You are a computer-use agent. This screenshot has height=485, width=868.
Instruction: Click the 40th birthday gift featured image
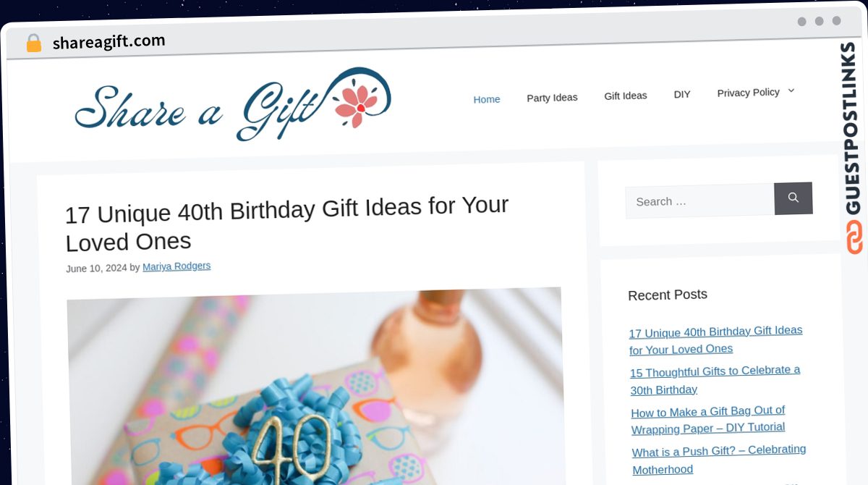315,386
